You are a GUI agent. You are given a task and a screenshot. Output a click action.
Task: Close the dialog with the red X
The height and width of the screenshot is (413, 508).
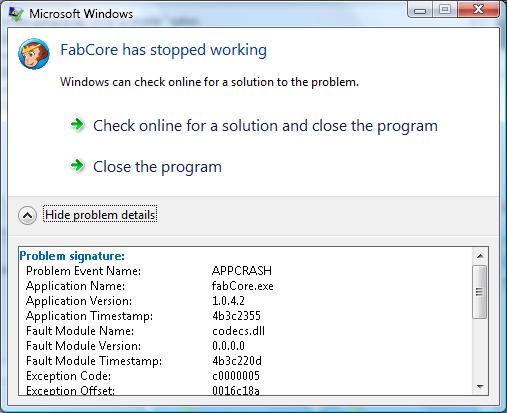pos(478,9)
